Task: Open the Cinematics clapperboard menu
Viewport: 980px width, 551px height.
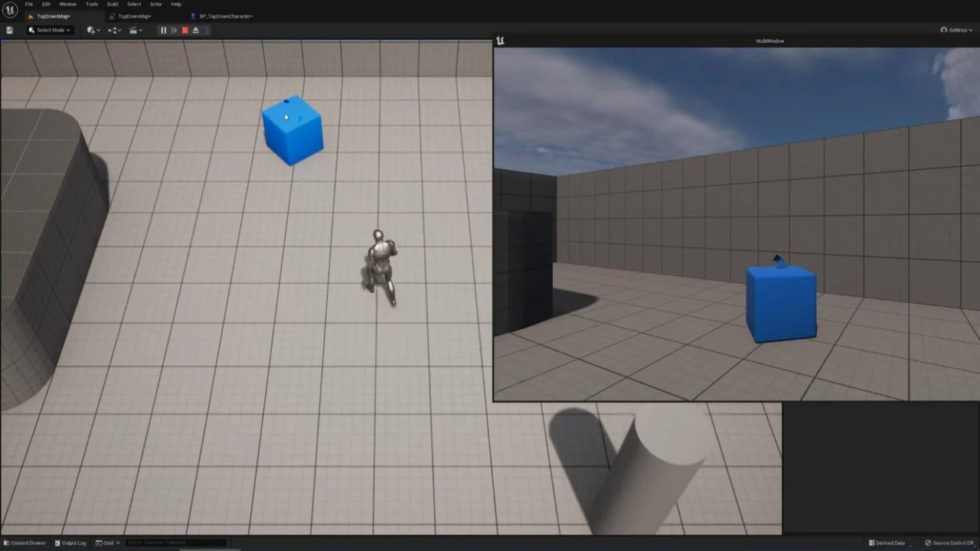Action: [x=135, y=30]
